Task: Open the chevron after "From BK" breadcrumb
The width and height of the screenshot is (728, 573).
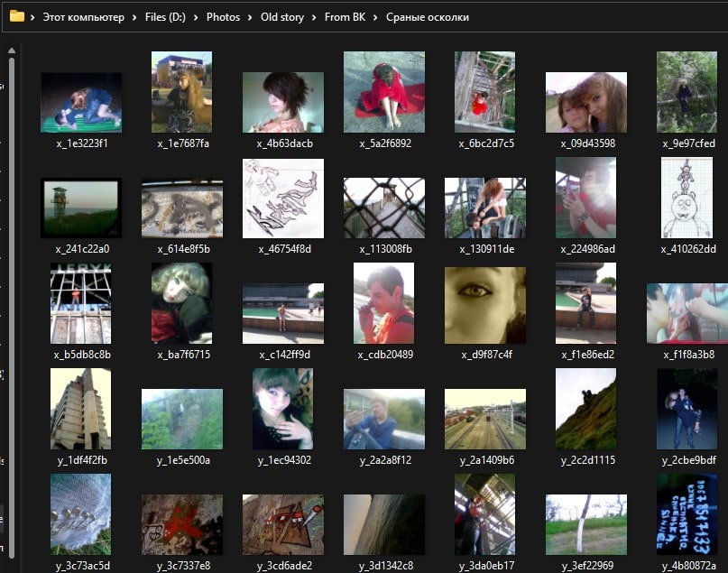Action: pos(376,17)
